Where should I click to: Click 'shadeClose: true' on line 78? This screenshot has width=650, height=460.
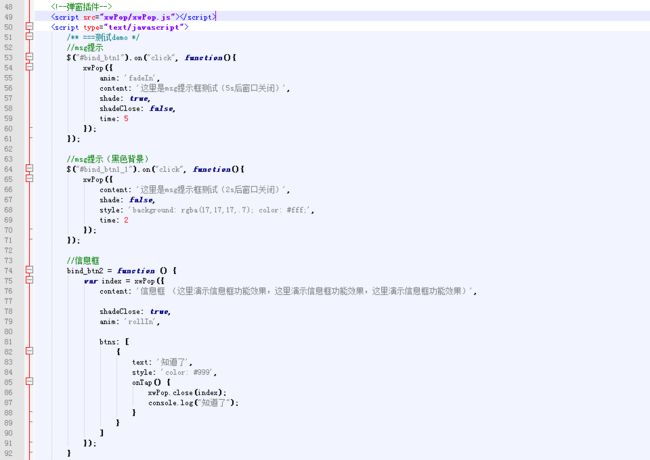pos(135,311)
